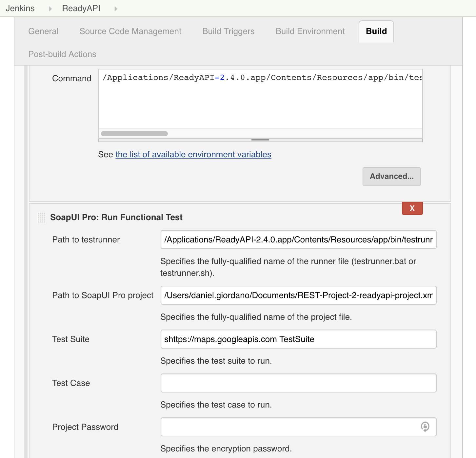Click the breadcrumb arrow after Jenkins

pyautogui.click(x=50, y=8)
